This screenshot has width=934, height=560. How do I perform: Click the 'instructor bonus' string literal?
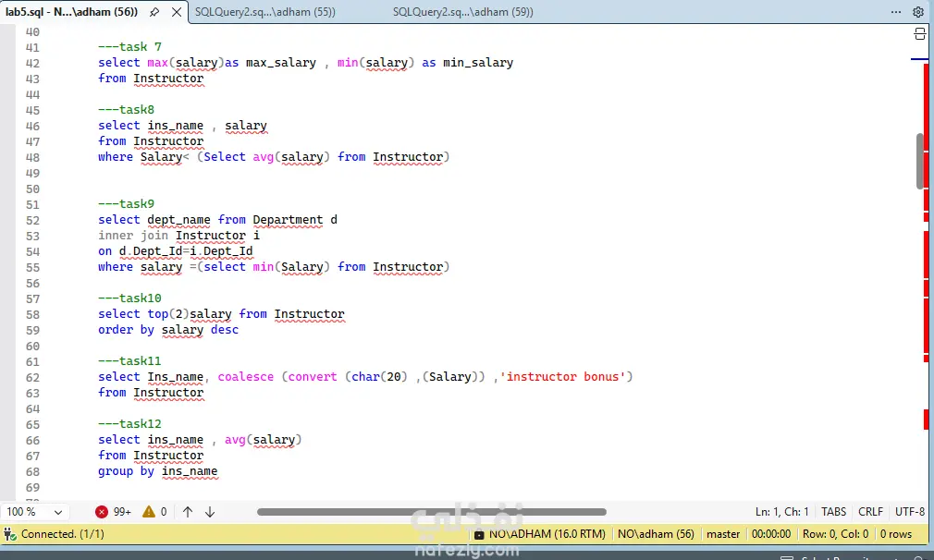pos(563,377)
